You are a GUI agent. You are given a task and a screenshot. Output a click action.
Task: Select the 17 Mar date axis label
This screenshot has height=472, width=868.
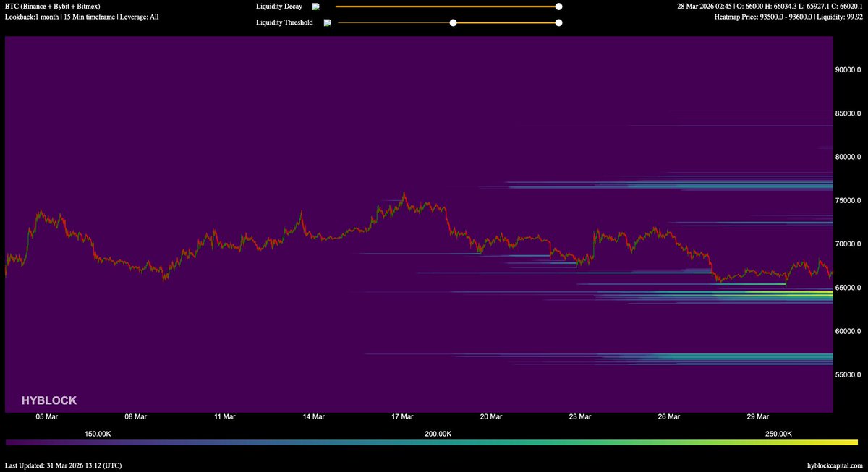click(x=401, y=416)
